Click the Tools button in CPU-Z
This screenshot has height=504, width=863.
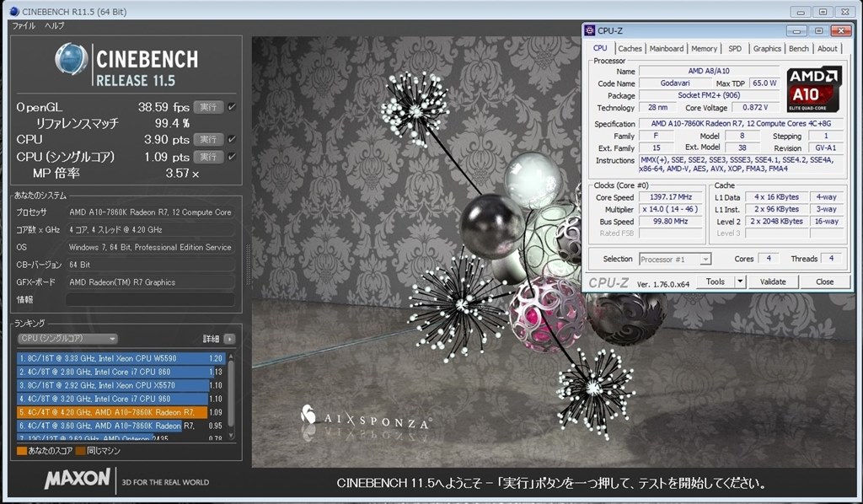click(x=715, y=281)
